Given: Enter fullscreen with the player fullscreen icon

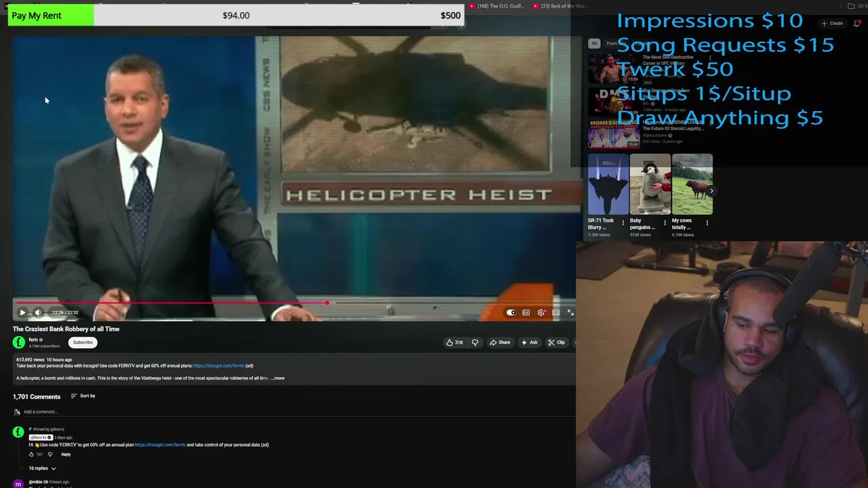Looking at the screenshot, I should 570,312.
